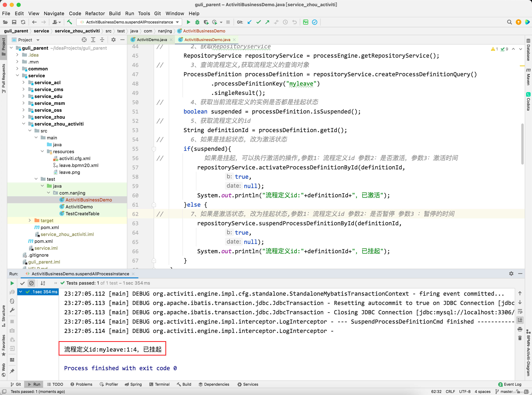Open Search Everywhere magnifier
This screenshot has height=395, width=532.
pyautogui.click(x=510, y=22)
